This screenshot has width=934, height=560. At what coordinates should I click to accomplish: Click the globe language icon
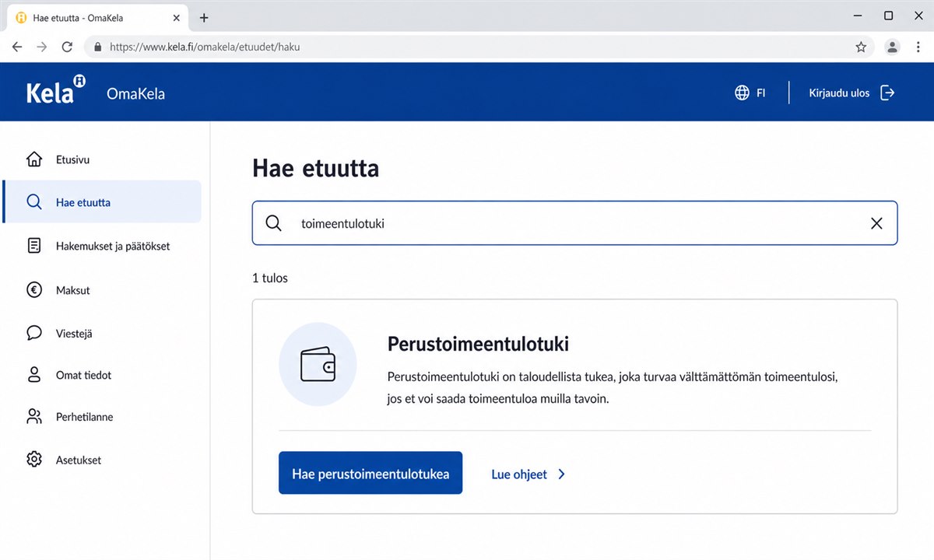point(742,93)
